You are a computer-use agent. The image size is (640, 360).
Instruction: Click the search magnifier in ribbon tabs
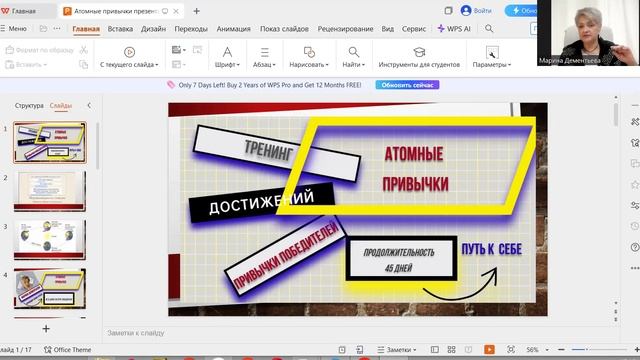[489, 29]
